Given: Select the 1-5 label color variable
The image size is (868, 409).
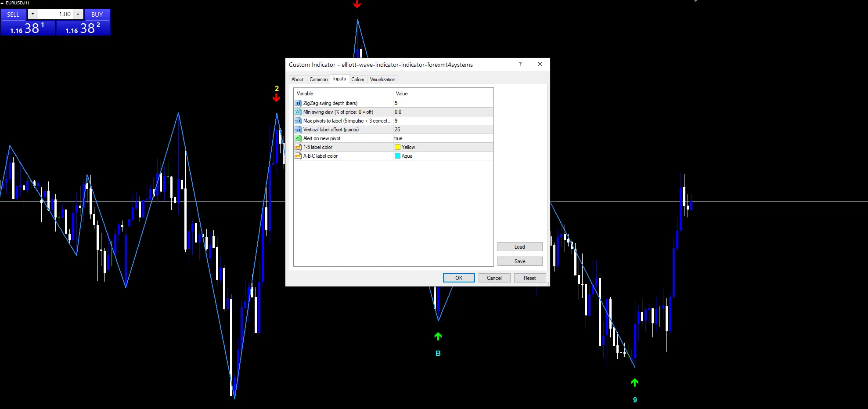Looking at the screenshot, I should point(317,147).
